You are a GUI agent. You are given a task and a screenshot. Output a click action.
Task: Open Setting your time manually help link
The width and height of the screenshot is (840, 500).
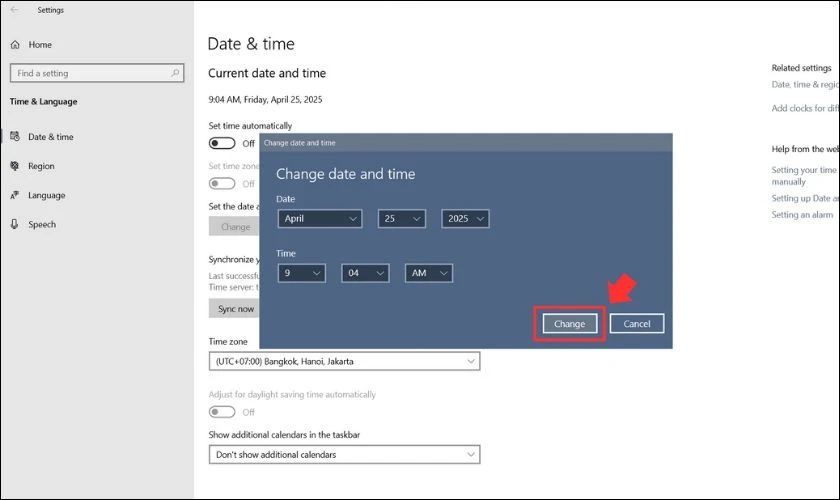tap(804, 176)
